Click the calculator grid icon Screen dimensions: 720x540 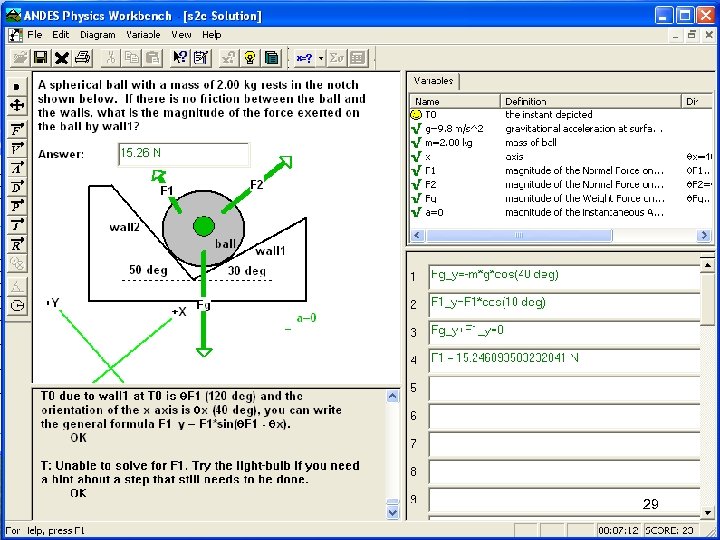358,58
